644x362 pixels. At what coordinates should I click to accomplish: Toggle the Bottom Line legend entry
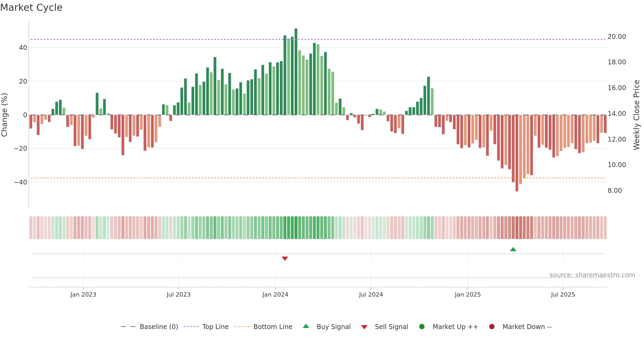[263, 327]
